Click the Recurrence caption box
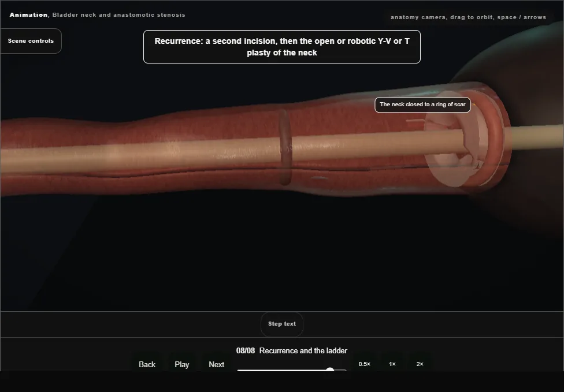The width and height of the screenshot is (564, 392). click(282, 47)
